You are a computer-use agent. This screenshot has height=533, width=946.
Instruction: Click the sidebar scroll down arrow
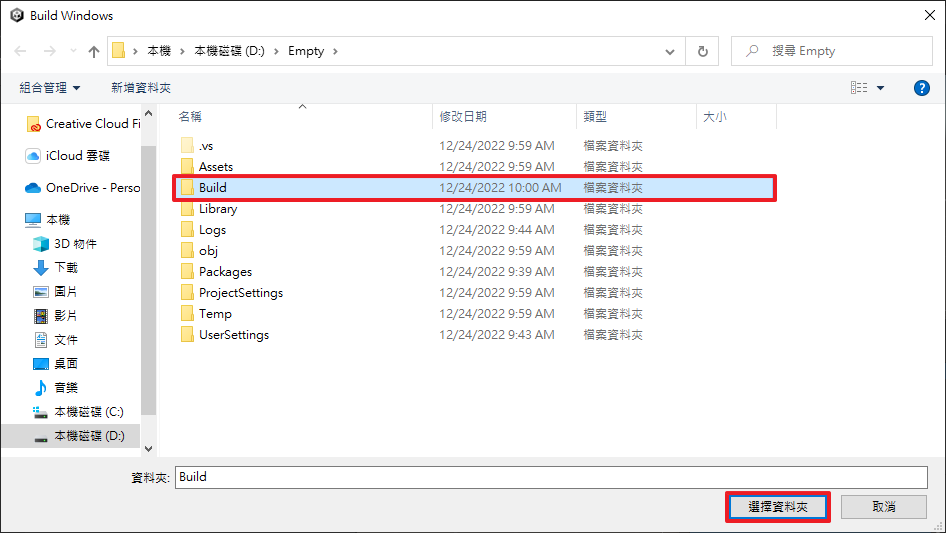(x=148, y=448)
